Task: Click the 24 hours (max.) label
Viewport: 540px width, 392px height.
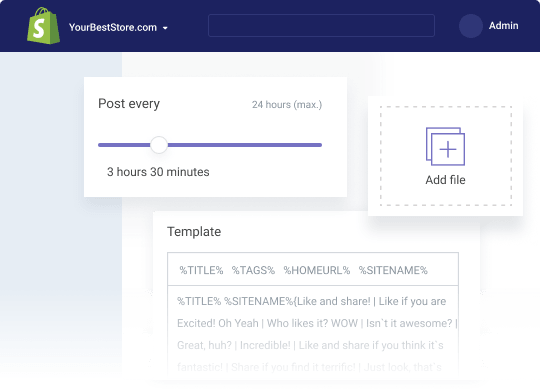Action: point(287,104)
